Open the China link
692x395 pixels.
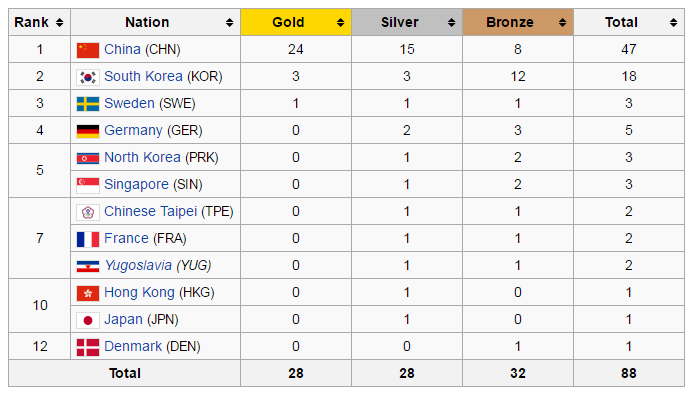tap(122, 49)
